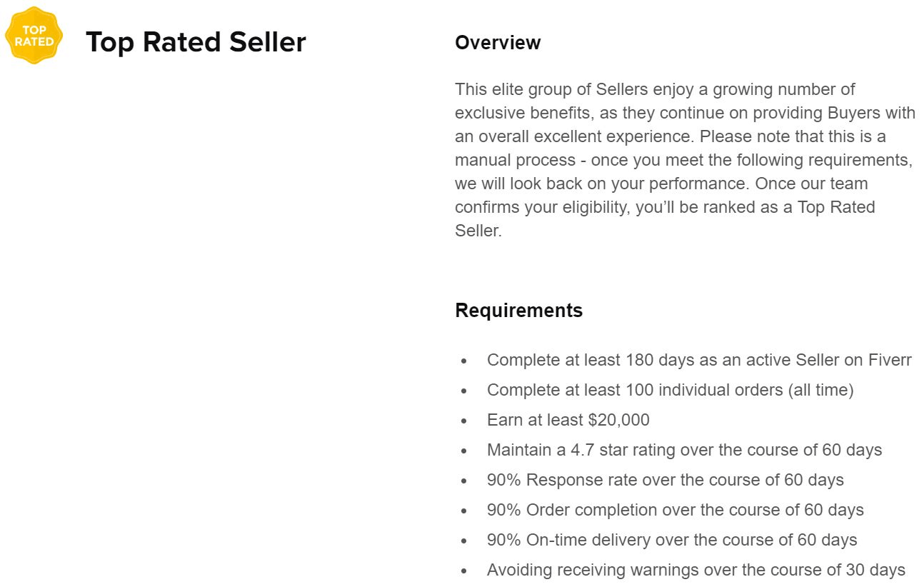Click the bullet beside 180 days requirement
The image size is (924, 587).
coord(464,361)
